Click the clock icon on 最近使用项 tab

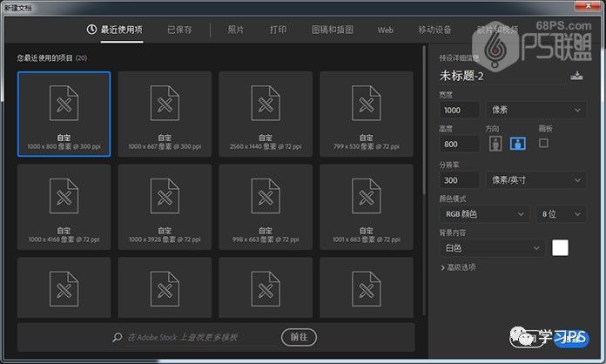[x=92, y=30]
